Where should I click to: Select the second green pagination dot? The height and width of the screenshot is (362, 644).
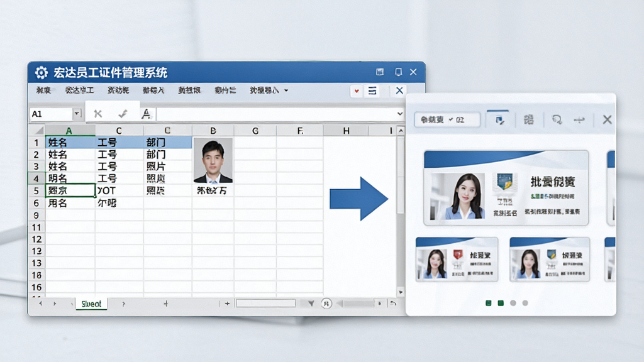tap(501, 303)
